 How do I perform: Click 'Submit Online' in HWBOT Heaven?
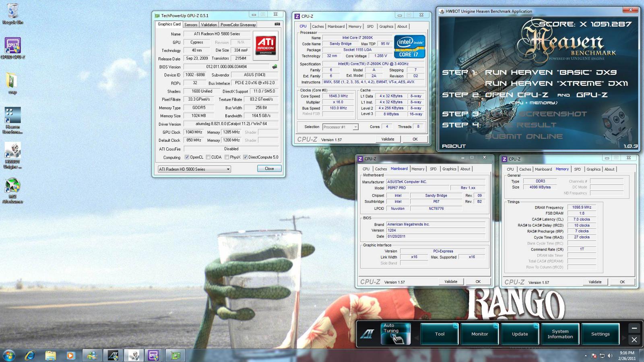click(x=524, y=137)
